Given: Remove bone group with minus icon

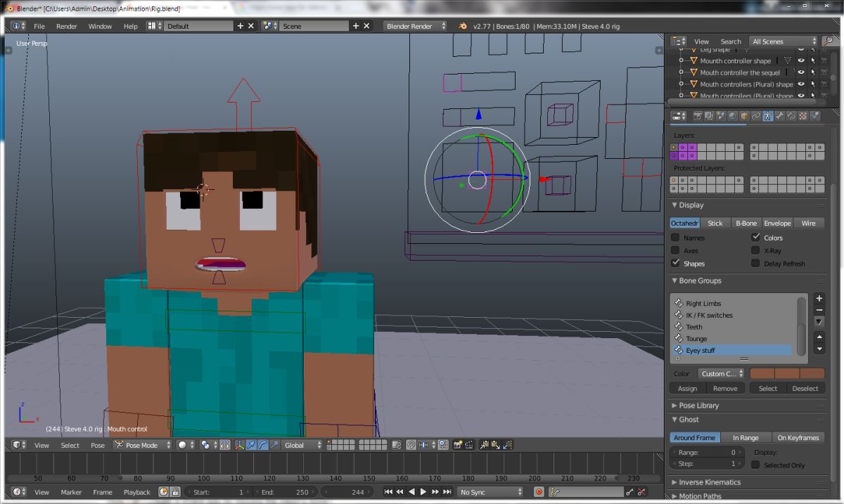Looking at the screenshot, I should (x=819, y=310).
